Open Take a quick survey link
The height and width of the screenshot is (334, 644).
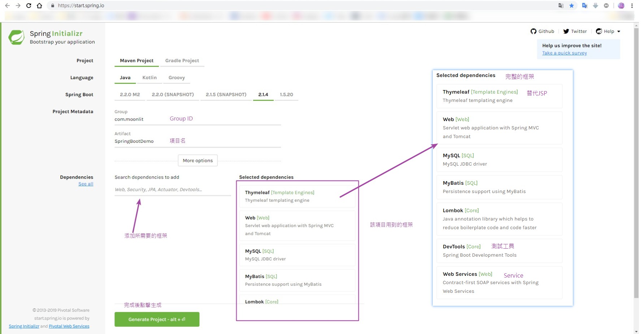click(x=565, y=53)
